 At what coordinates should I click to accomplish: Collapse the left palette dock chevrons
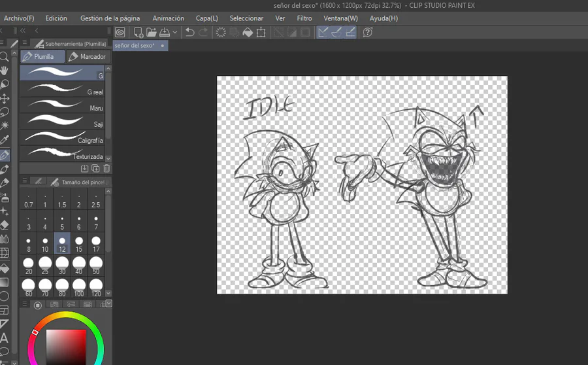(x=23, y=30)
